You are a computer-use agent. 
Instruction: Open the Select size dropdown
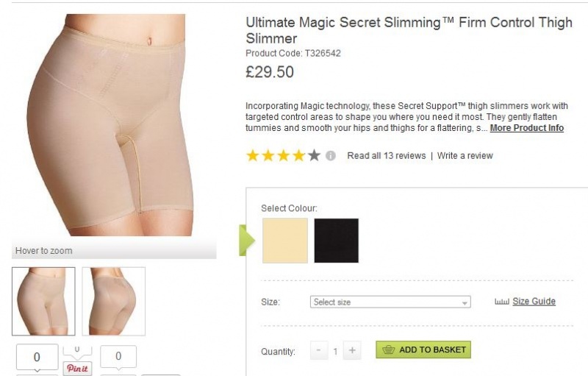tap(390, 302)
